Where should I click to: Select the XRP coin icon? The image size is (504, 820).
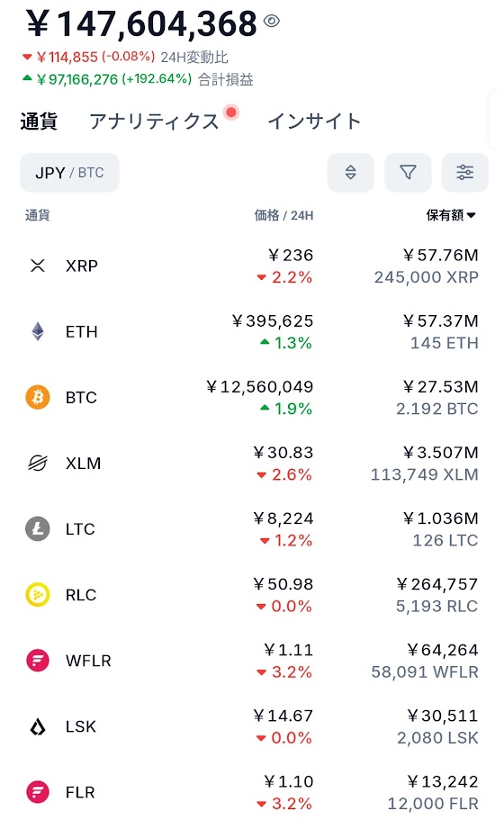pyautogui.click(x=38, y=266)
